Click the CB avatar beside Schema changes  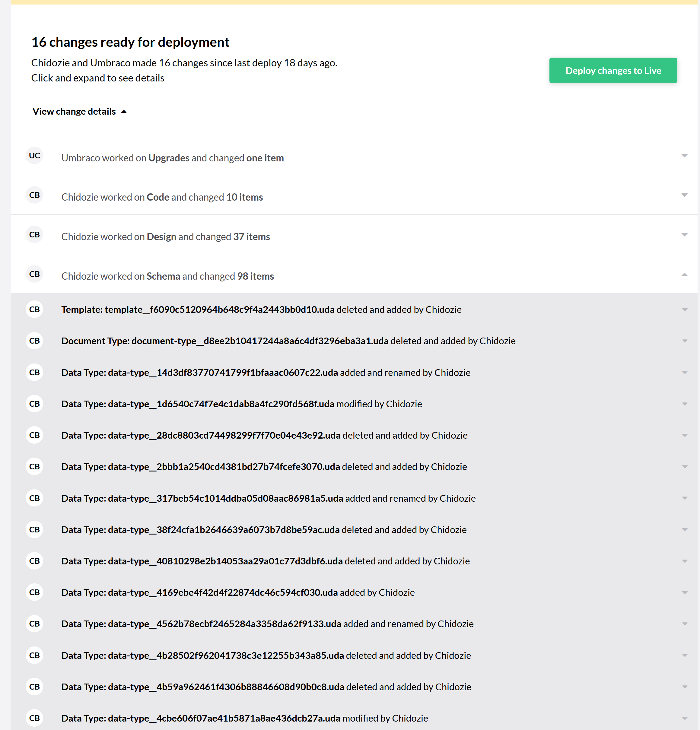tap(34, 274)
